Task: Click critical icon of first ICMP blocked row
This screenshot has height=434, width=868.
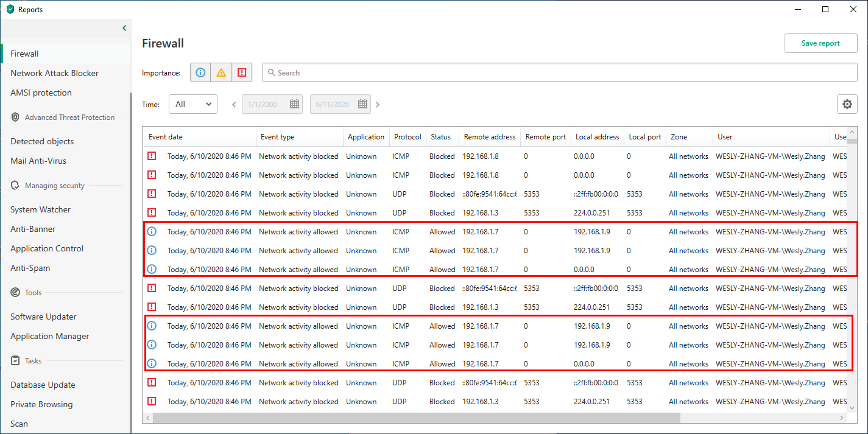Action: click(x=152, y=156)
